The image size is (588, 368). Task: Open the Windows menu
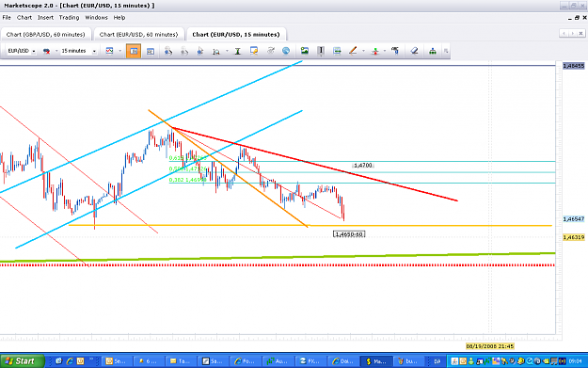(96, 18)
